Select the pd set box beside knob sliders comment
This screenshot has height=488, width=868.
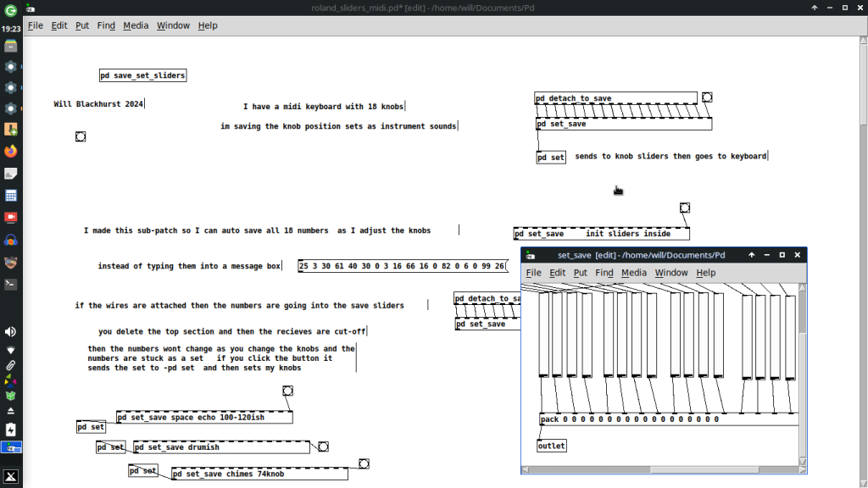[551, 157]
